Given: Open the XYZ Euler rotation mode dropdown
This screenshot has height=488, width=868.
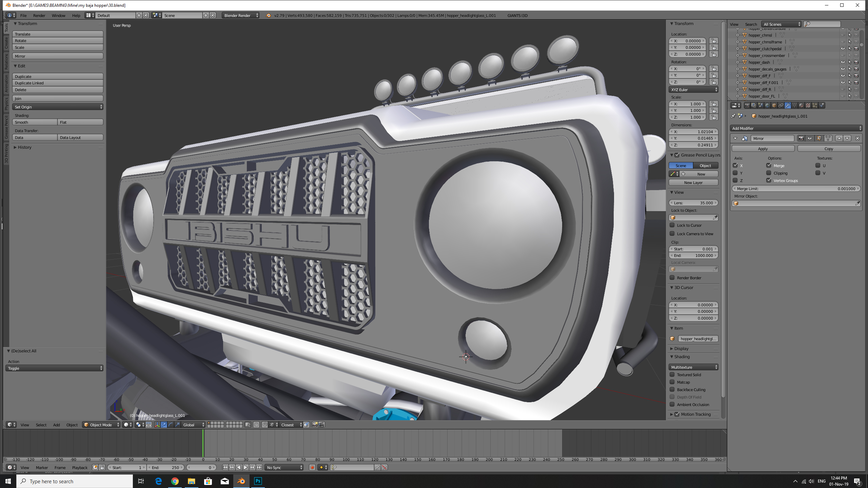Looking at the screenshot, I should coord(693,89).
